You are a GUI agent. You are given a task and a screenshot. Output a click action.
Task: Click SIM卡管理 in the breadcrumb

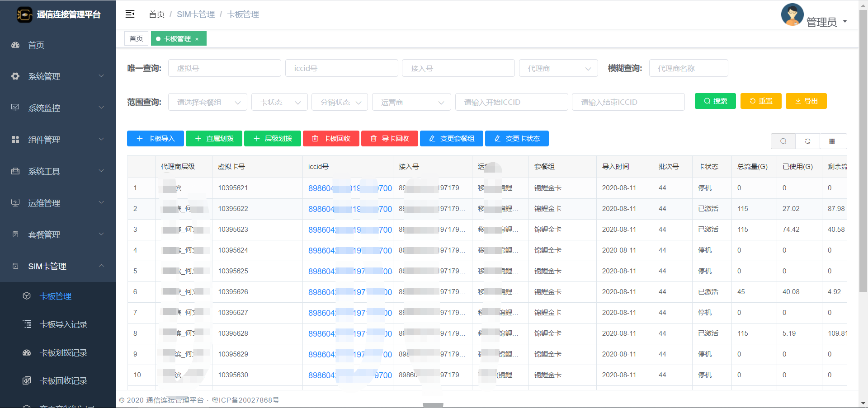coord(196,14)
